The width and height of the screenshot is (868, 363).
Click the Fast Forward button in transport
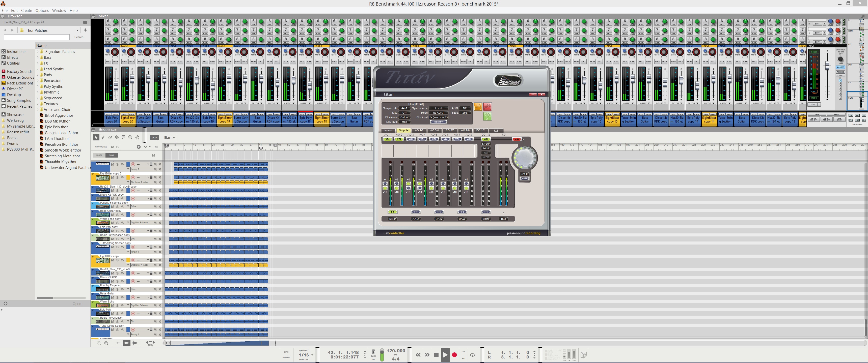427,355
